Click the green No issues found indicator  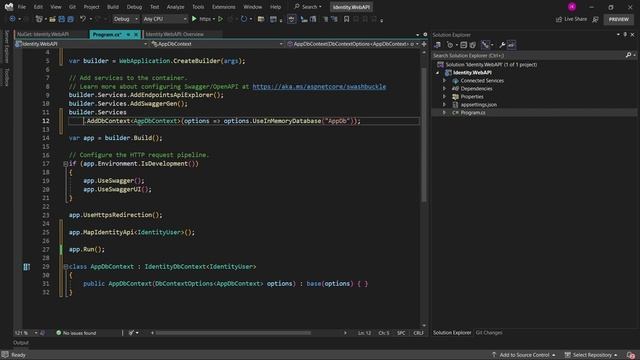(76, 333)
